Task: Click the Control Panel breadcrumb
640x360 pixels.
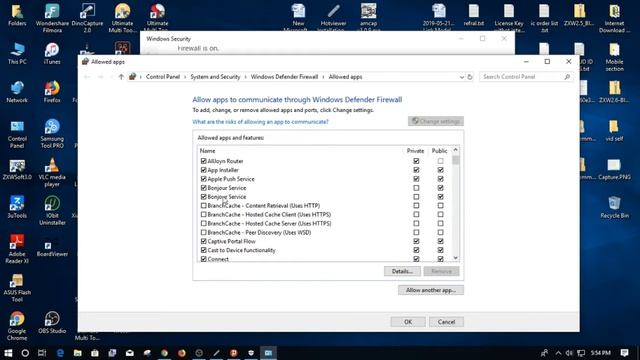Action: (x=162, y=77)
